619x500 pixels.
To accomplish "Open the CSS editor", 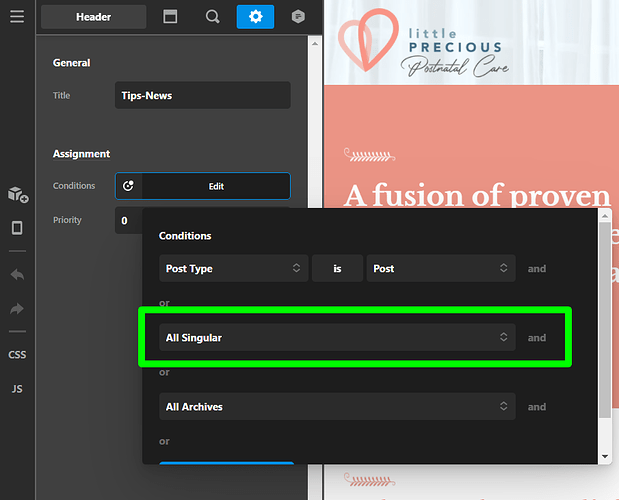I will click(17, 355).
